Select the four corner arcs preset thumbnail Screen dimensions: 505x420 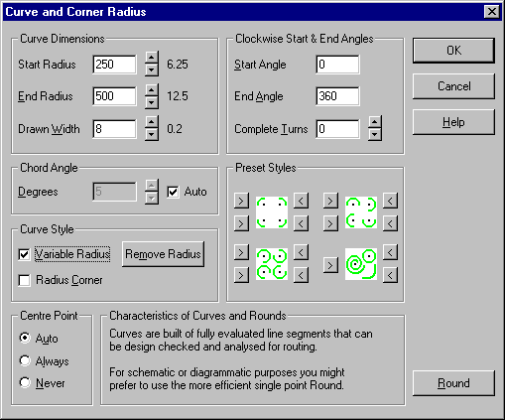click(272, 212)
